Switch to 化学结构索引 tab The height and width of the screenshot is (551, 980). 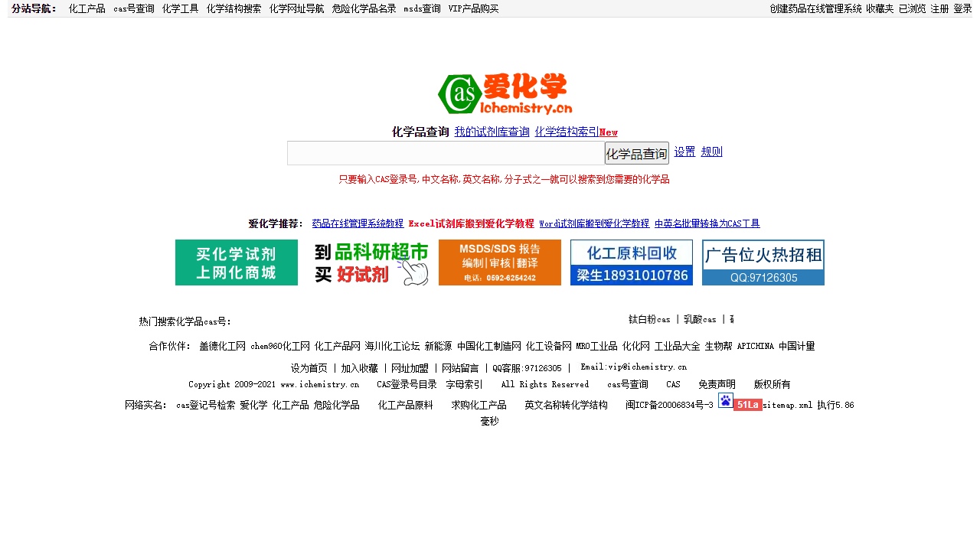coord(567,132)
